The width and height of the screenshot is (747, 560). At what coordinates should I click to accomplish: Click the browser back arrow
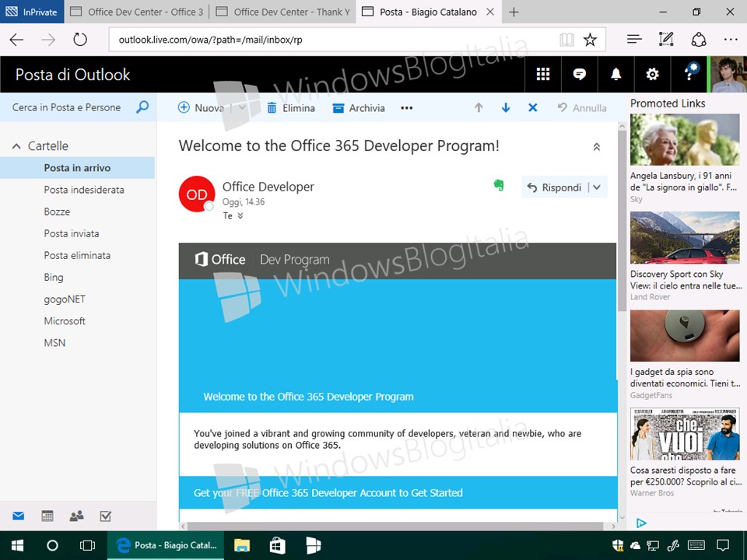(x=16, y=40)
